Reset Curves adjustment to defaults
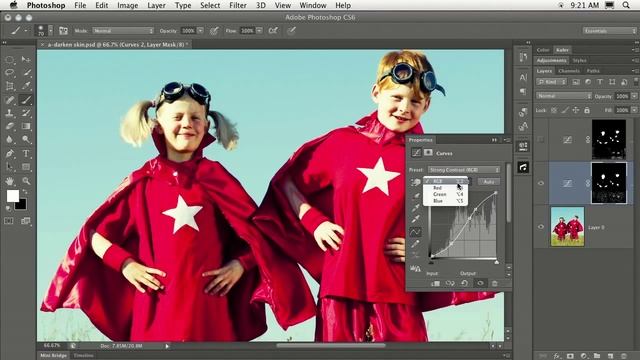This screenshot has width=640, height=360. 464,283
